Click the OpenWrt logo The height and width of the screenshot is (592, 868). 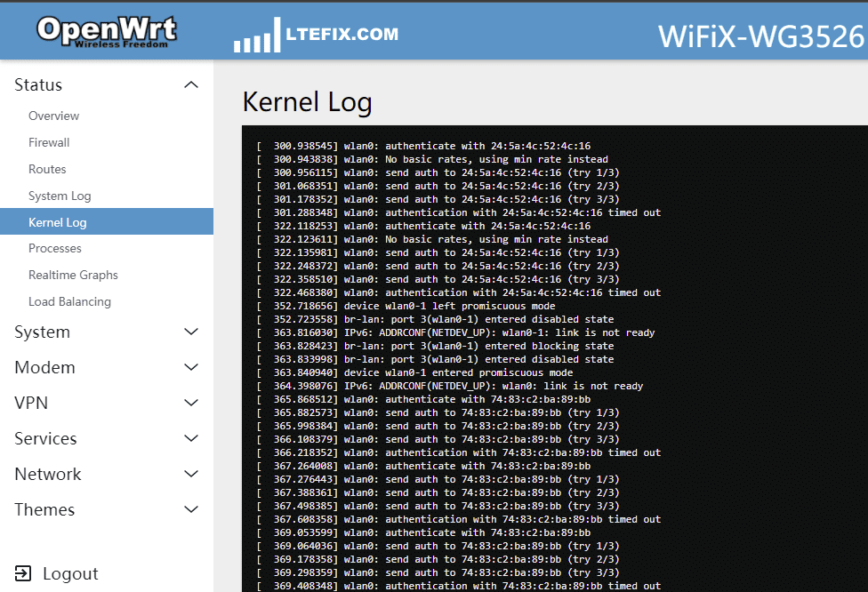tap(106, 29)
